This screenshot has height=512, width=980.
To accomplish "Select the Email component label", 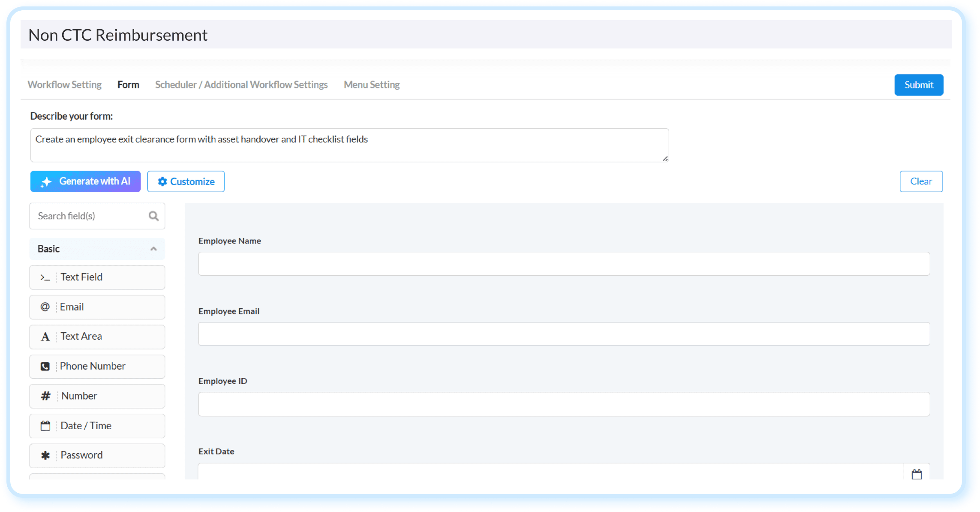I will [72, 307].
